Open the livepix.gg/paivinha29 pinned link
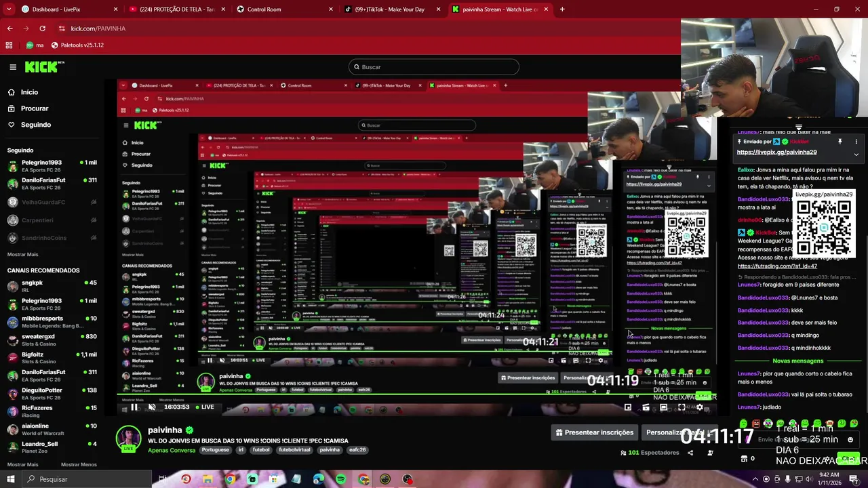This screenshot has height=488, width=868. [x=777, y=152]
